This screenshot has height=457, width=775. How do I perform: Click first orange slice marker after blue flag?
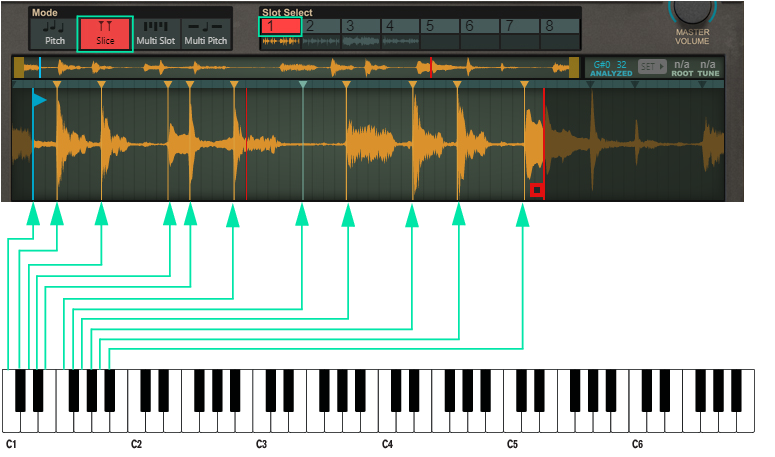click(57, 84)
